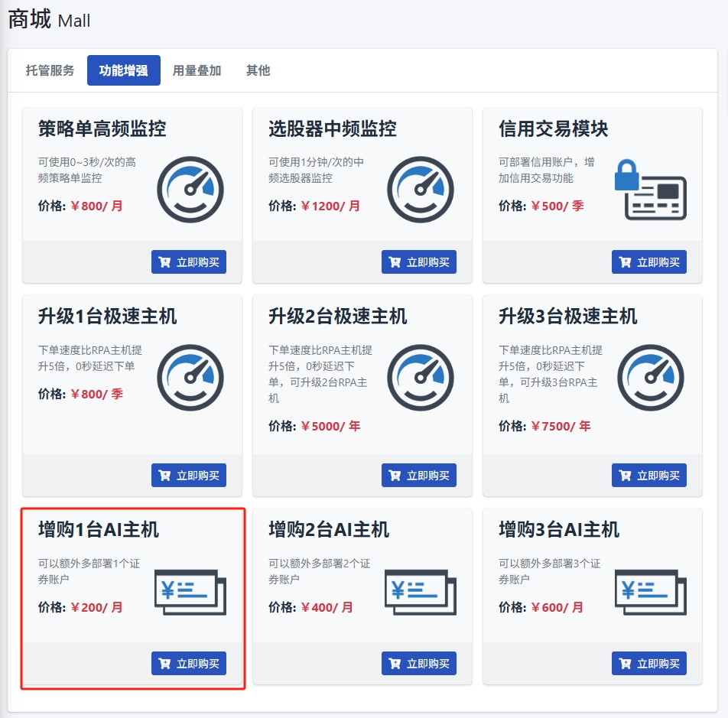
Task: Click the credit card lock icon on 信用交易模块
Action: [650, 190]
